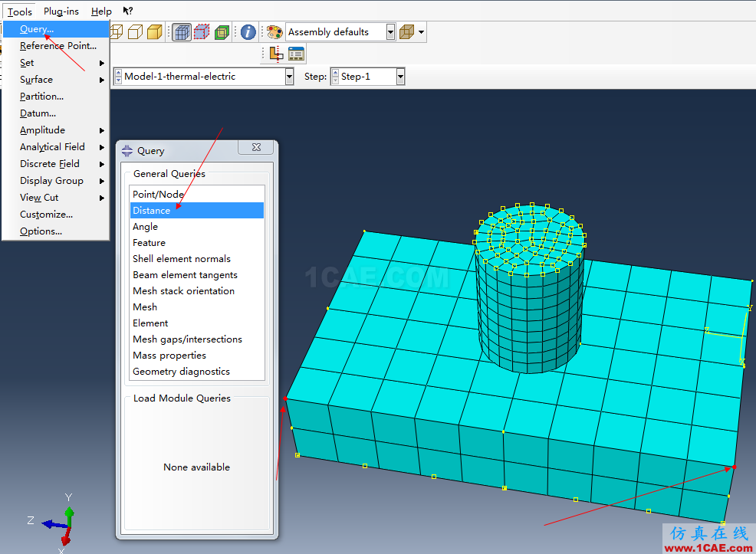Viewport: 756px width, 554px height.
Task: Open the Step-1 dropdown arrow
Action: (400, 77)
